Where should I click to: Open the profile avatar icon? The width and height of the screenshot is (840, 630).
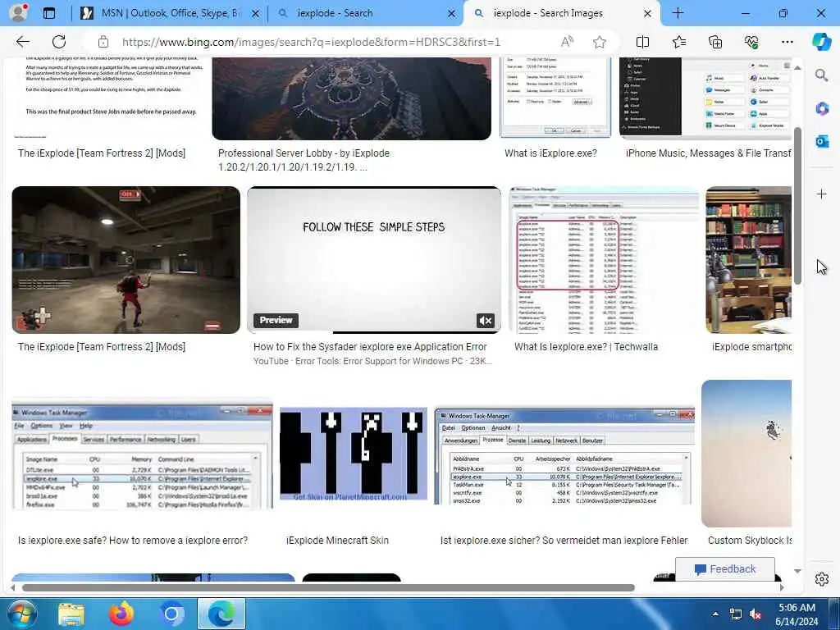tap(18, 13)
